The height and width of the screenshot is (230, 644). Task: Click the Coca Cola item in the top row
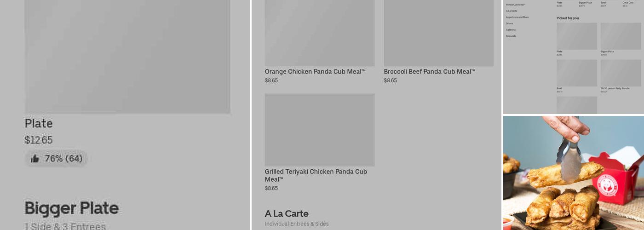627,3
